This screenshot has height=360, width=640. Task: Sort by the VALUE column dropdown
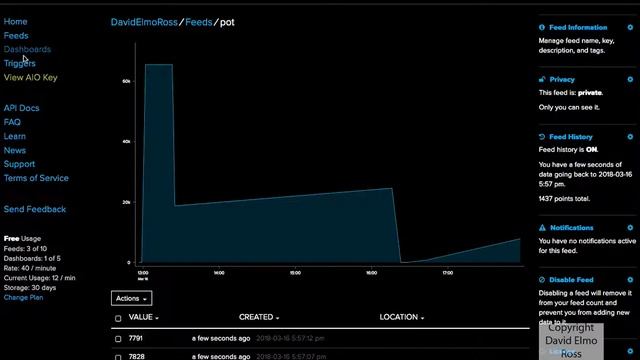144,317
